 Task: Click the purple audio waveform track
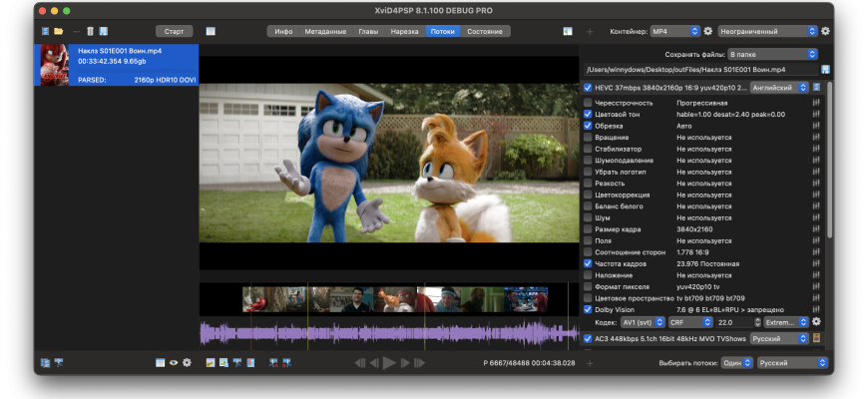(x=389, y=334)
